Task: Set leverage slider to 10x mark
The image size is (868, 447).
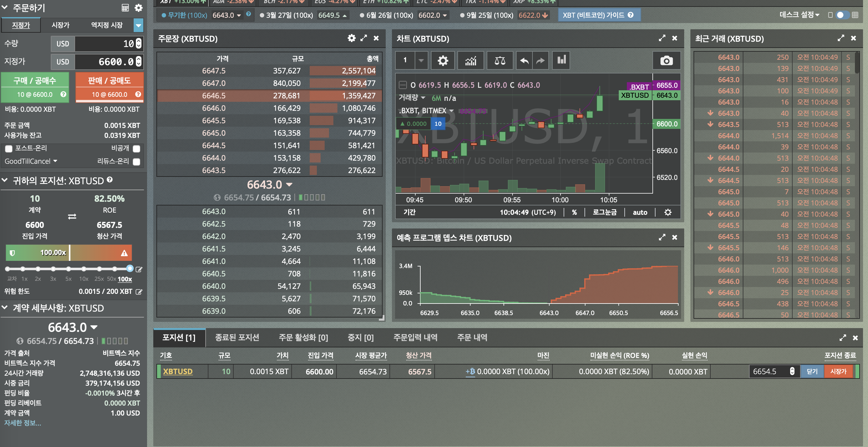Action: tap(84, 269)
